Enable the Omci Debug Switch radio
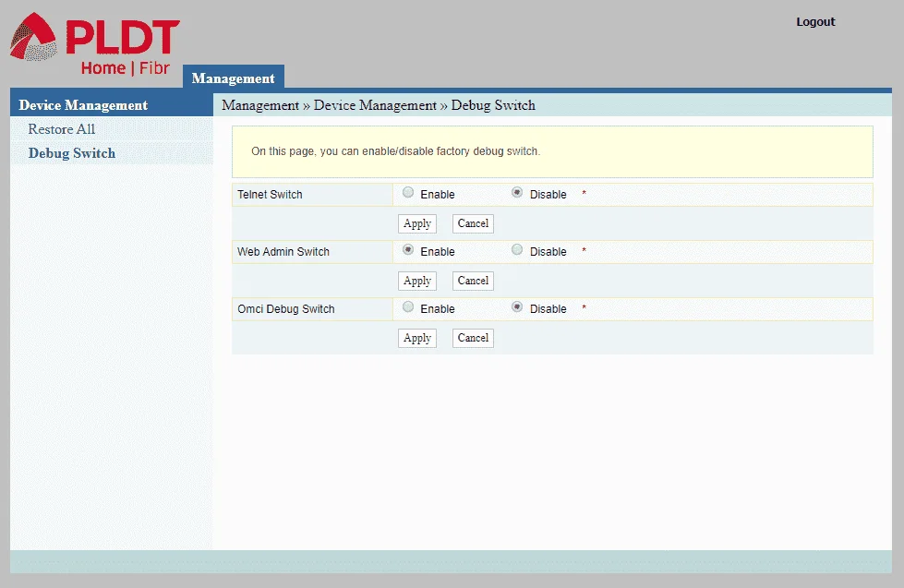 pyautogui.click(x=408, y=306)
